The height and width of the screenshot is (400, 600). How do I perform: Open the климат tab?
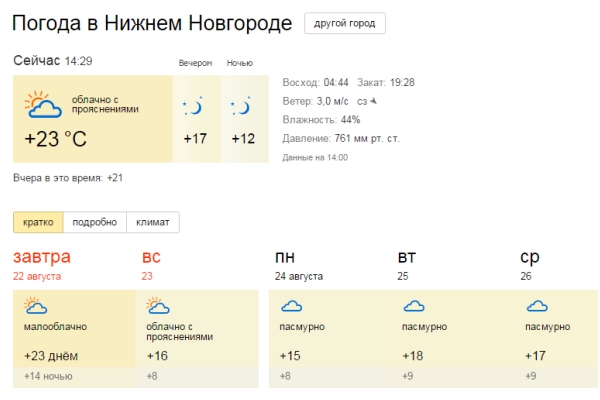tap(153, 222)
